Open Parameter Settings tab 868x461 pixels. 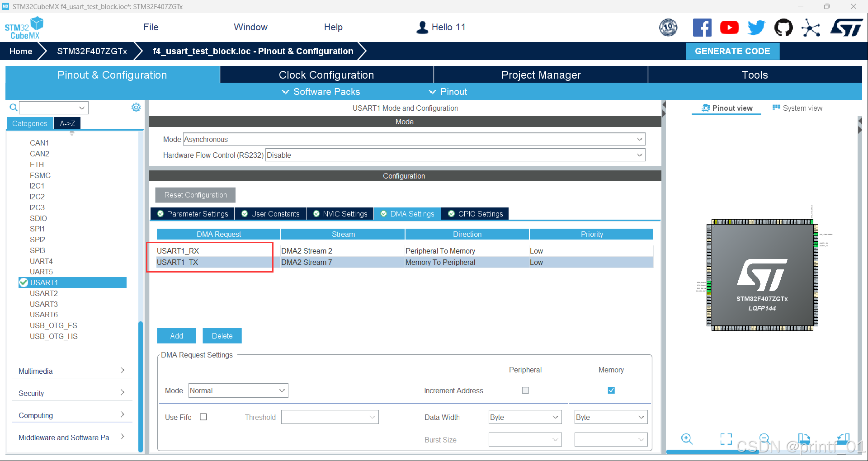pos(193,214)
